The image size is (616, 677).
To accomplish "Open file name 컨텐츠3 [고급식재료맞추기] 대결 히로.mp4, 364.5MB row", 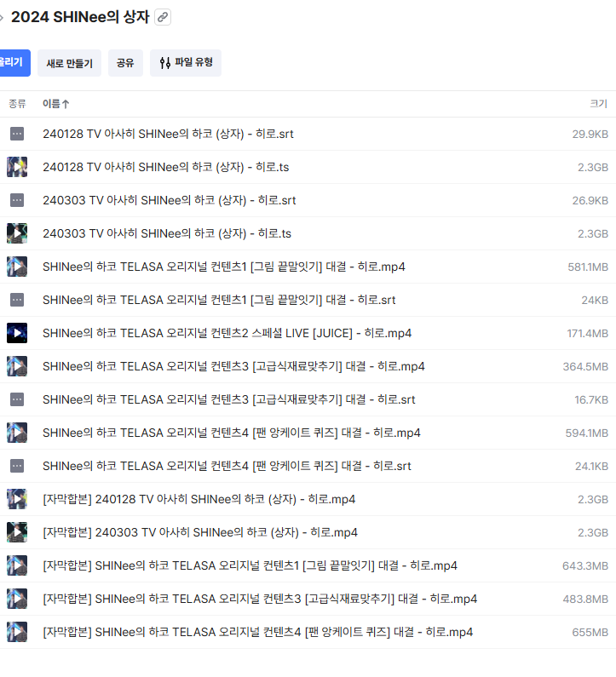I will tap(233, 366).
